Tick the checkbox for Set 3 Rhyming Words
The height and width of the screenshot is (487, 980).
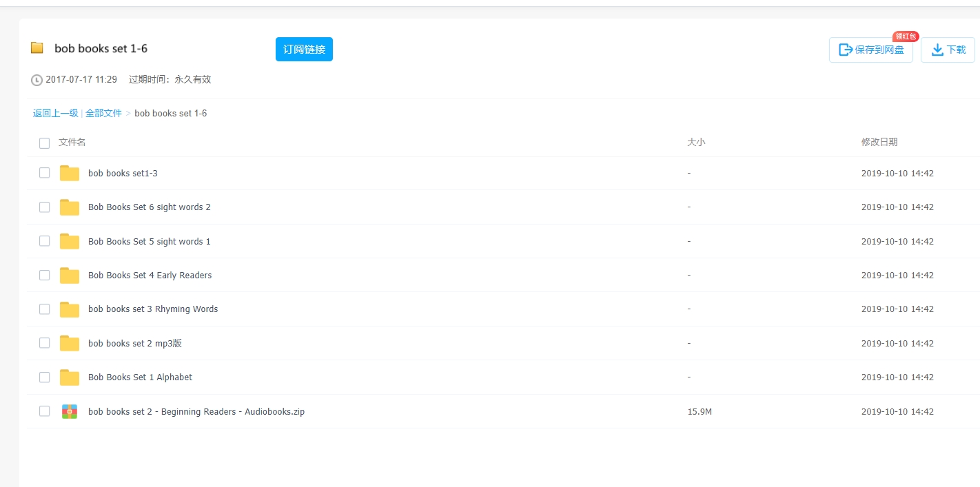point(45,309)
